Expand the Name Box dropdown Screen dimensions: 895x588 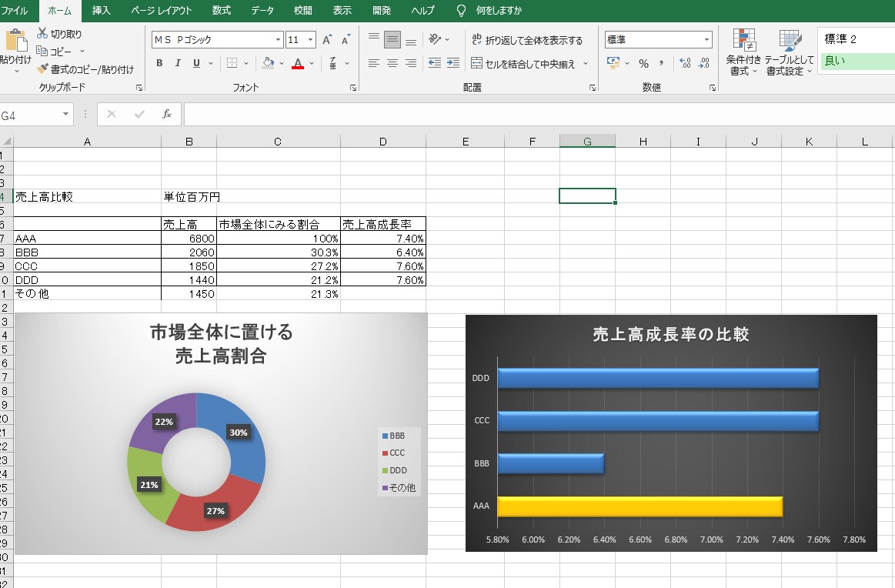tap(65, 115)
